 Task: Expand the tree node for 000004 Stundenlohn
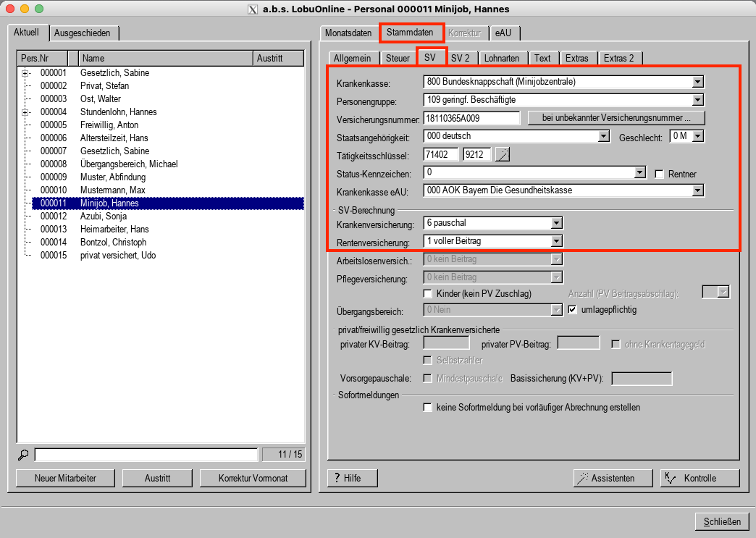26,112
